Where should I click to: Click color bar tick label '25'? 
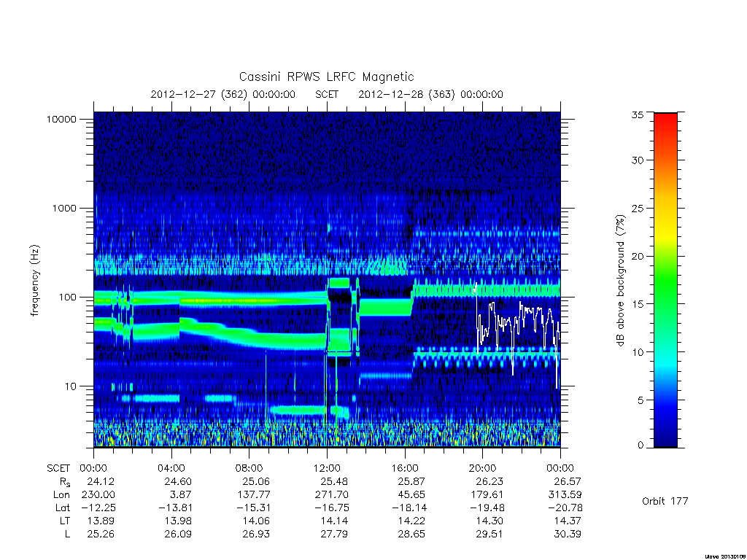coord(637,208)
